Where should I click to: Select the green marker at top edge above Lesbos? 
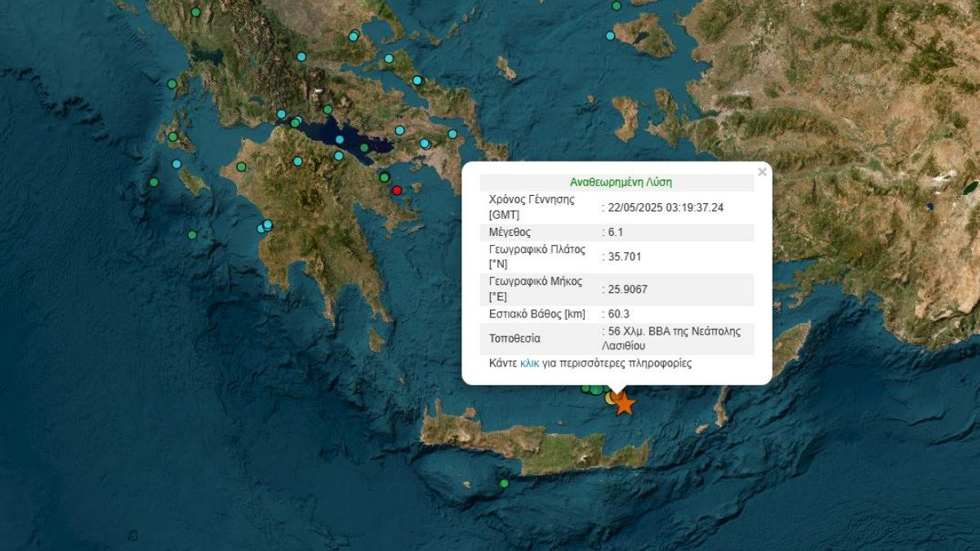pyautogui.click(x=617, y=6)
